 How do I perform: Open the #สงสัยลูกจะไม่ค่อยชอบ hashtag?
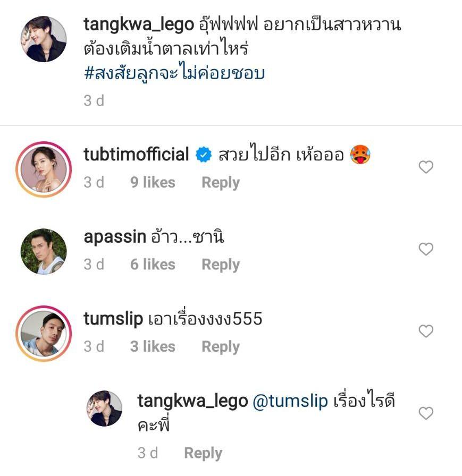[x=174, y=73]
